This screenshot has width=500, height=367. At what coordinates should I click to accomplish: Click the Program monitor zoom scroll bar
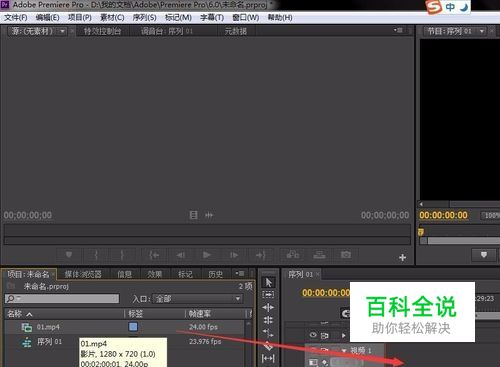point(463,241)
